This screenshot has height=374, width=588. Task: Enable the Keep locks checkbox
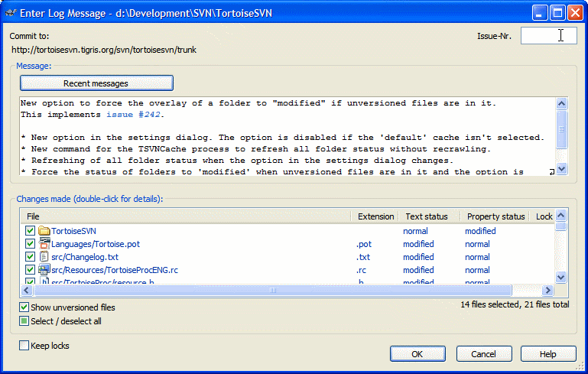click(x=24, y=346)
